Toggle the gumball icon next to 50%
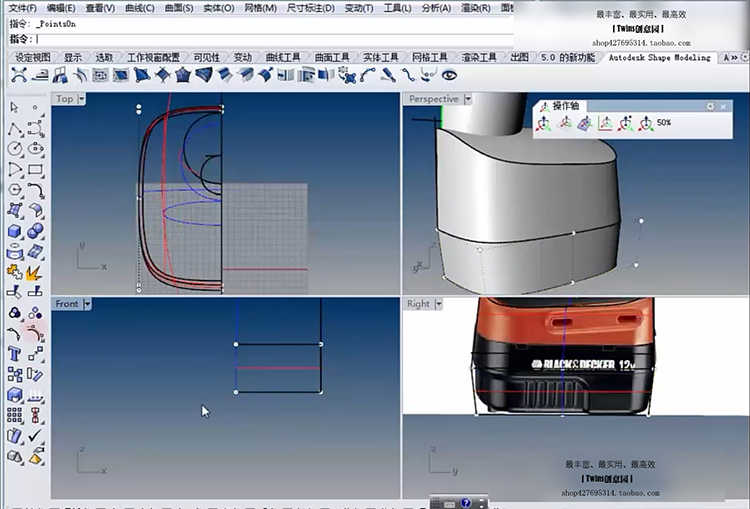750x509 pixels. pos(646,123)
